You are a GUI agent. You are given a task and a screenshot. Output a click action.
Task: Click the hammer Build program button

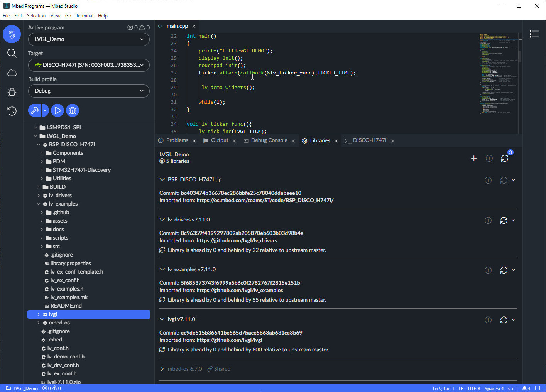tap(35, 110)
